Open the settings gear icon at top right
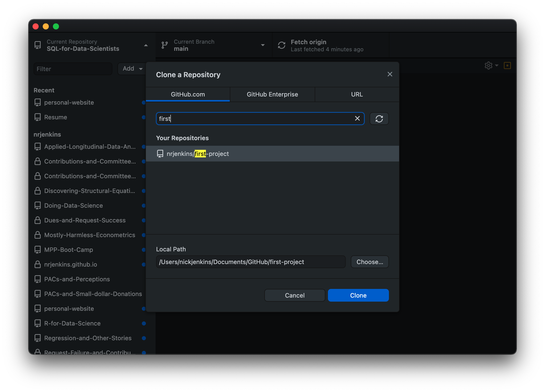Image resolution: width=545 pixels, height=392 pixels. coord(488,66)
